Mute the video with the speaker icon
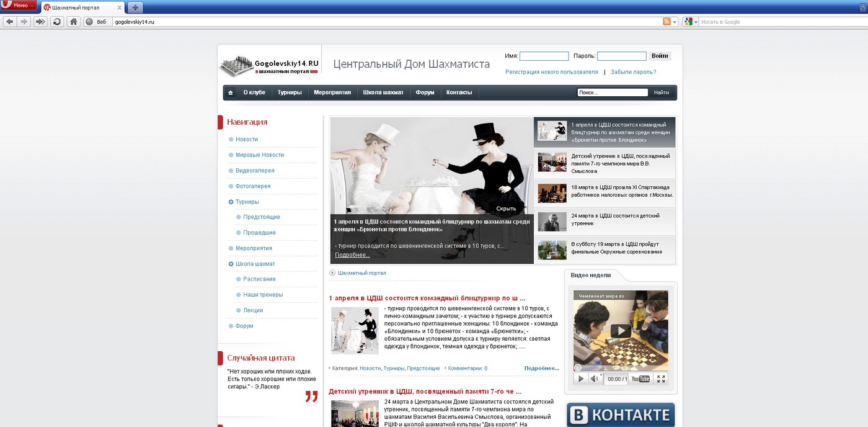 click(594, 379)
